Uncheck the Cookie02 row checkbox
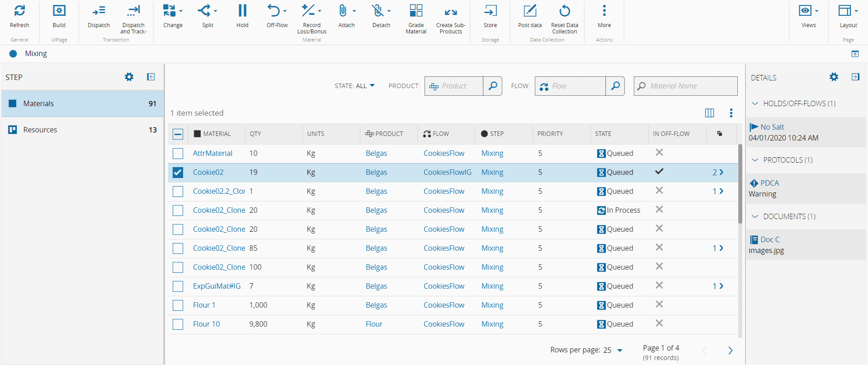Screen dimensions: 868x365 (178, 173)
